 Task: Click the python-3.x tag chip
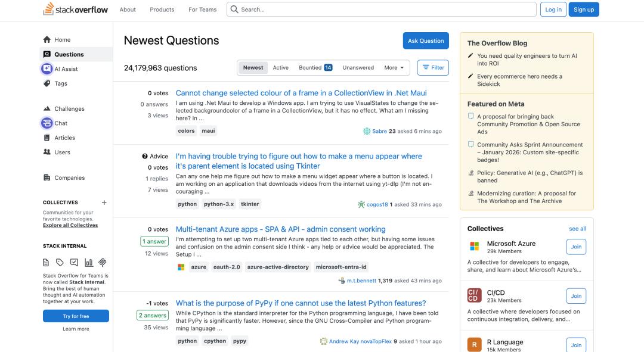tap(219, 204)
